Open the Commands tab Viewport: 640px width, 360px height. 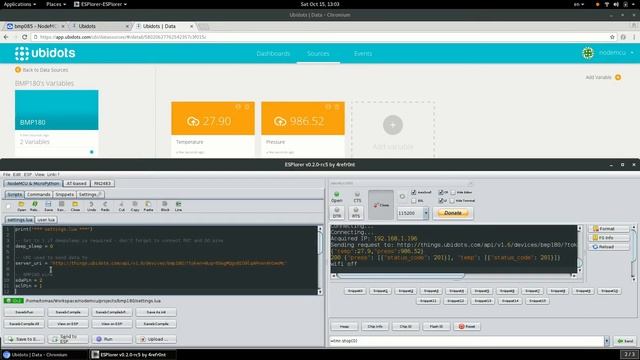pos(39,195)
